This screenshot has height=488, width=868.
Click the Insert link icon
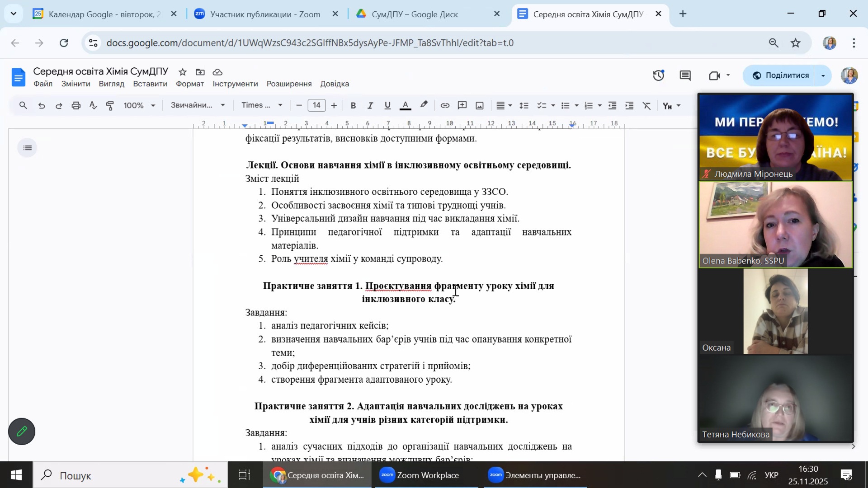coord(445,106)
